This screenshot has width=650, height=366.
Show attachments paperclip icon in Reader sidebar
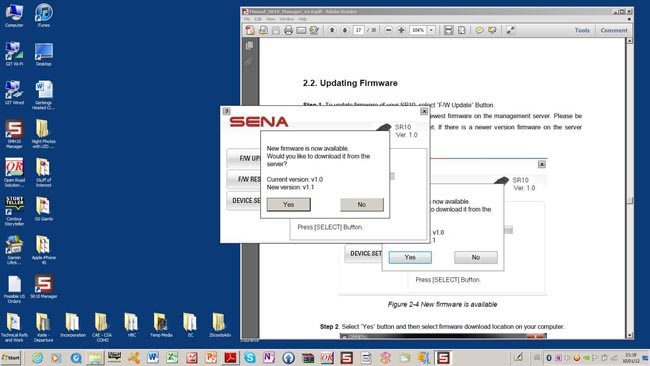pyautogui.click(x=249, y=62)
